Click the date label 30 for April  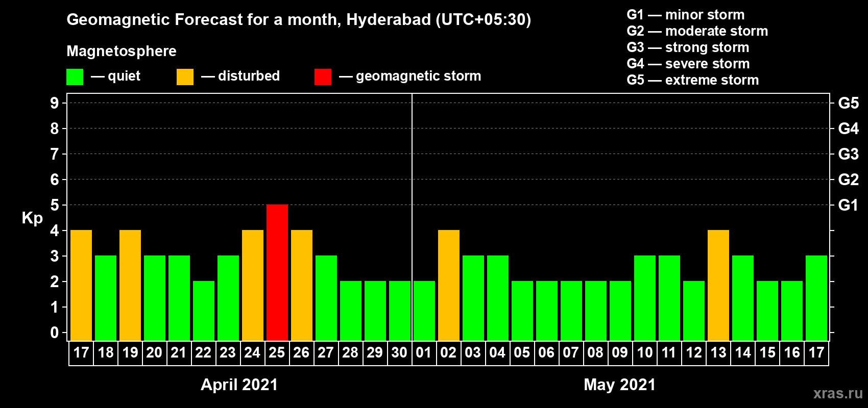(399, 353)
